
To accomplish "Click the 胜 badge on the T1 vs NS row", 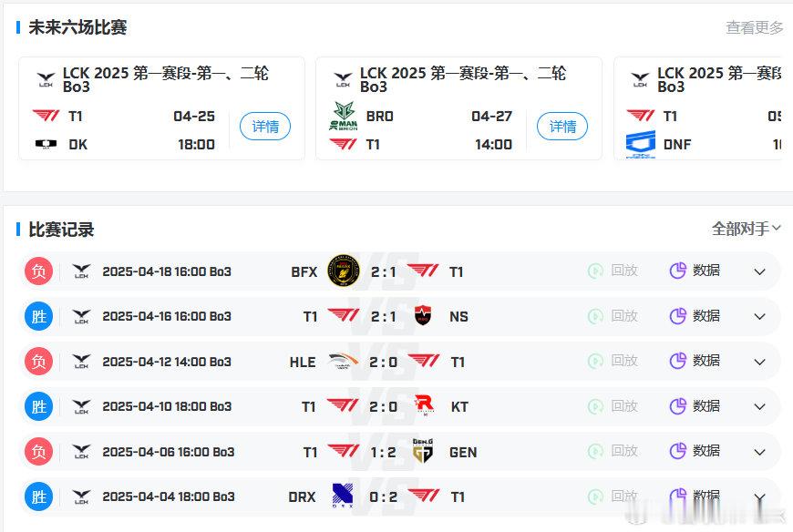I will pyautogui.click(x=38, y=316).
